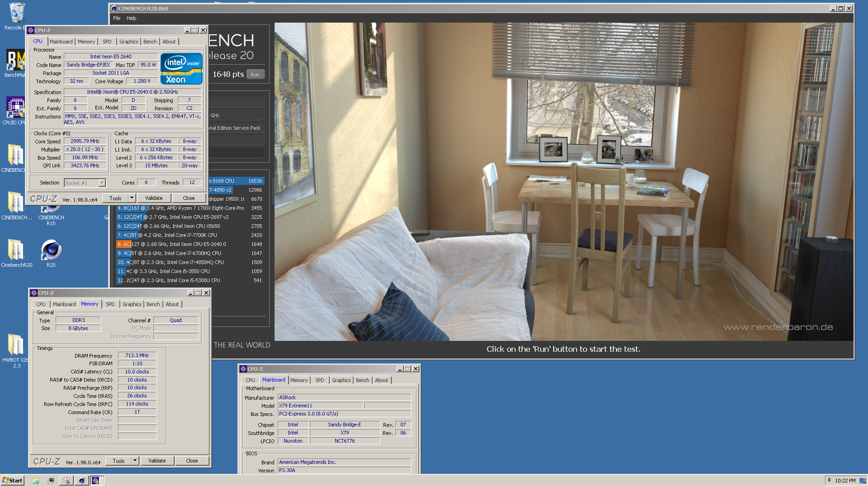Select the Core i5-5300U ranking row

tap(190, 280)
